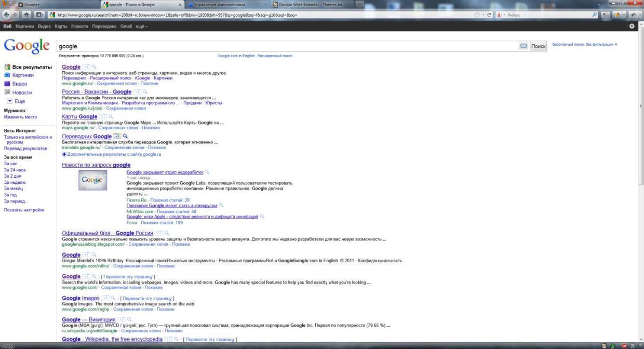Click Показать настройки link

[24, 210]
